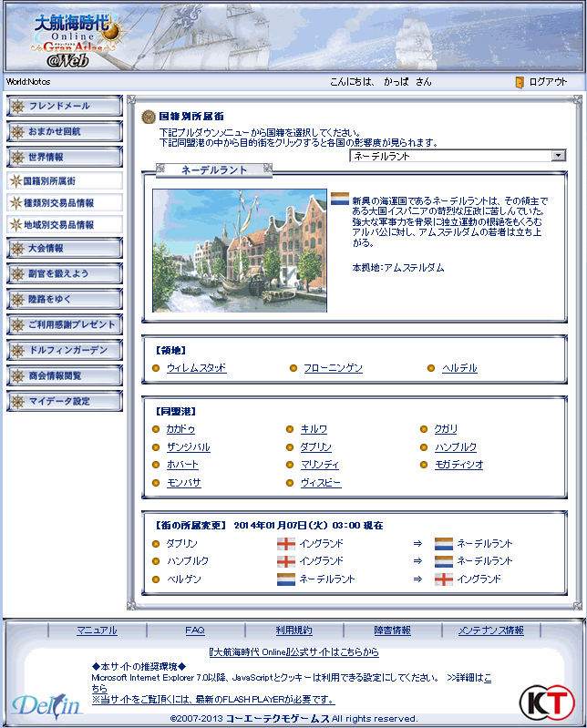Open ご利用感謝プレゼント menu button
The image size is (587, 728).
coord(65,325)
